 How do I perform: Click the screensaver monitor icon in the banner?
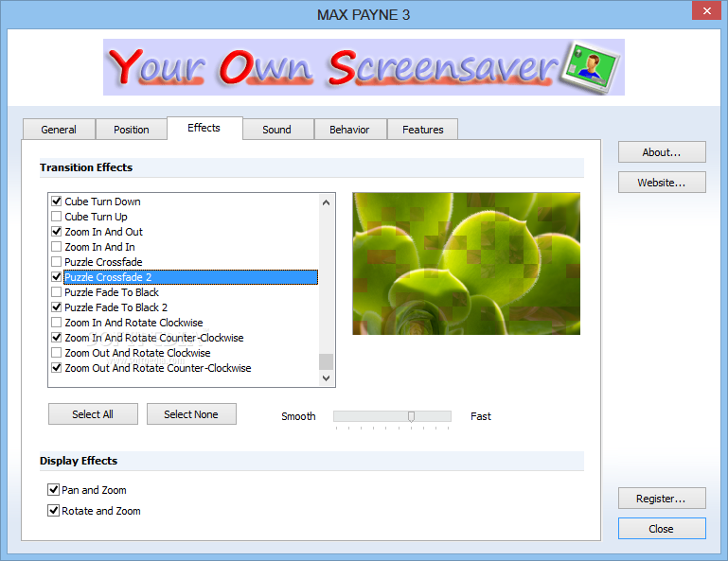[x=590, y=67]
